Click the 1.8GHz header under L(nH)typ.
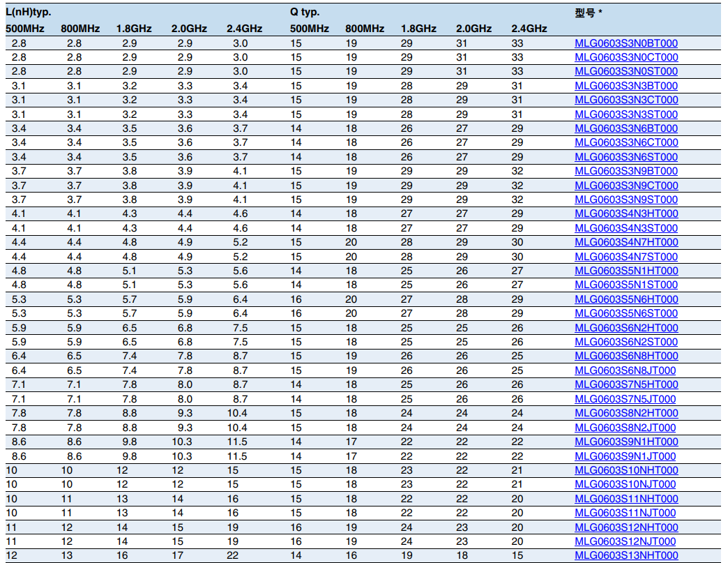Image resolution: width=728 pixels, height=563 pixels. (x=134, y=29)
